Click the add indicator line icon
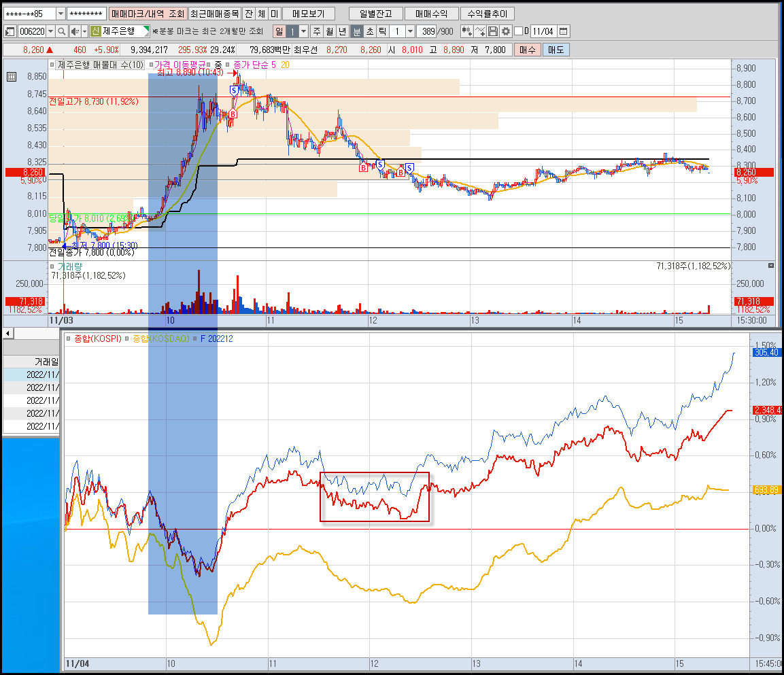Screen dimensions: 784x675 [x=480, y=31]
